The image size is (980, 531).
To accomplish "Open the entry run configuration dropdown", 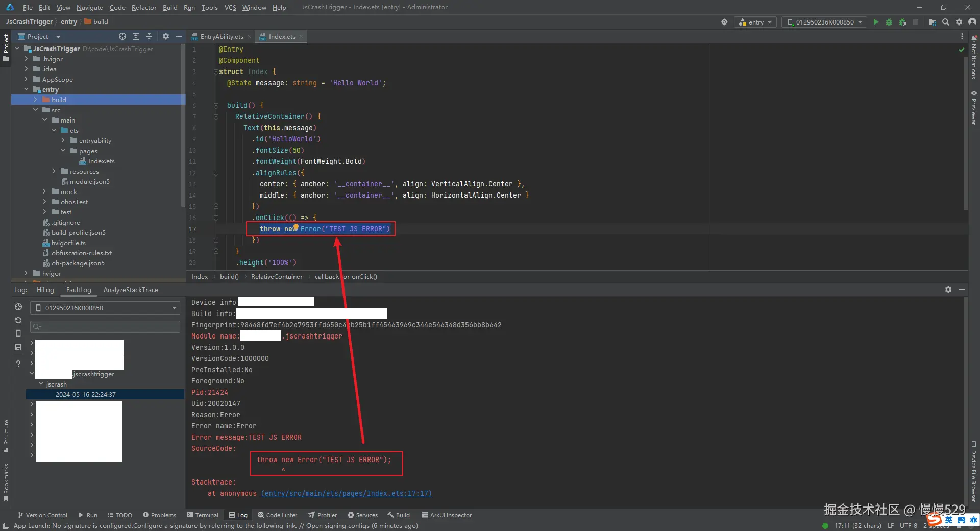I will pyautogui.click(x=755, y=22).
